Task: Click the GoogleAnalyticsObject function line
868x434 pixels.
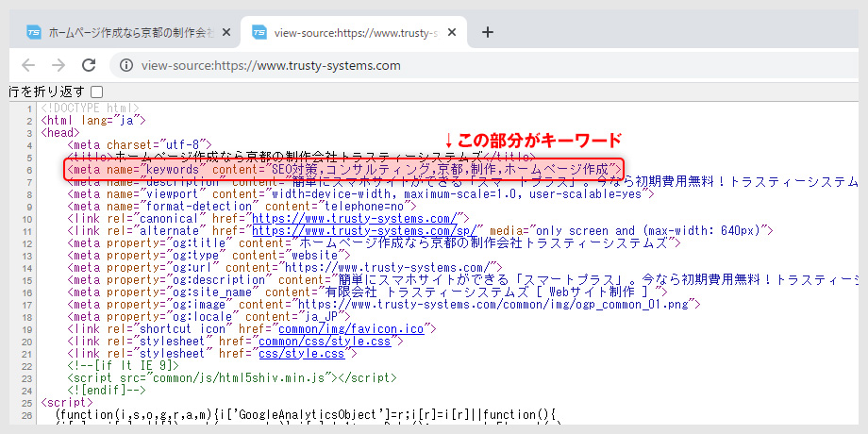Action: [x=305, y=415]
